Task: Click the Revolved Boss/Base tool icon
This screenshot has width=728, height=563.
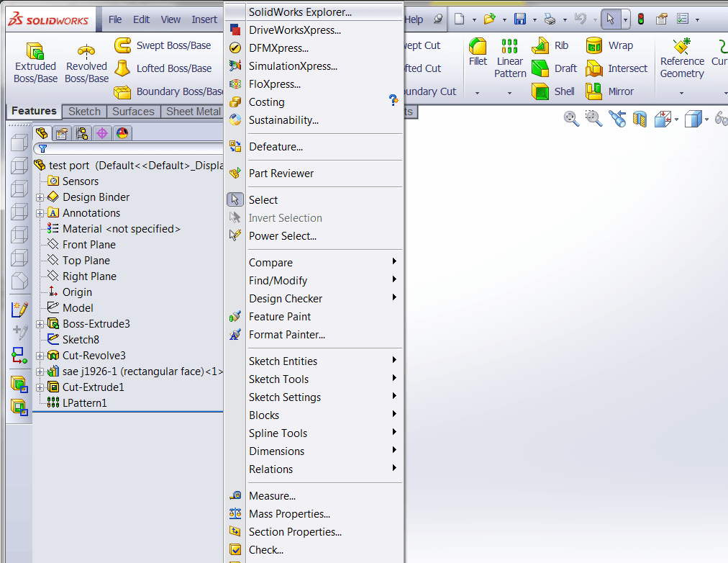Action: click(x=86, y=51)
